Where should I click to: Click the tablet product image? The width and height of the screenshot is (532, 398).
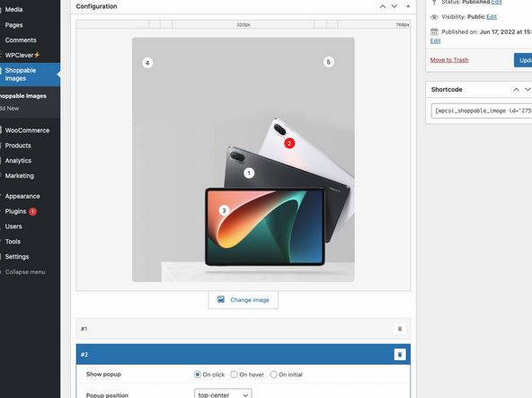click(x=244, y=160)
